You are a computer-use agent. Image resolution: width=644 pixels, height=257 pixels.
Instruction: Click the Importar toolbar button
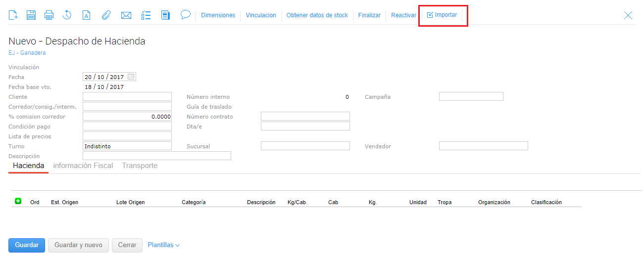(x=442, y=15)
